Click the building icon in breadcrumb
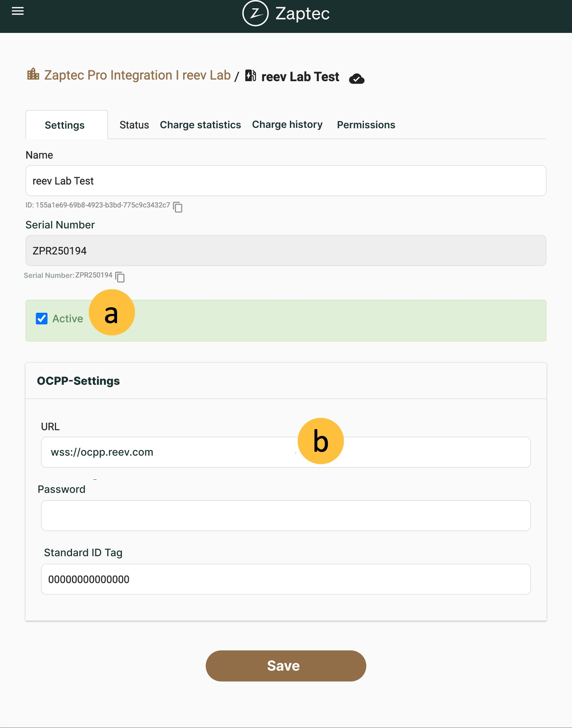Viewport: 572px width, 728px height. click(x=33, y=74)
